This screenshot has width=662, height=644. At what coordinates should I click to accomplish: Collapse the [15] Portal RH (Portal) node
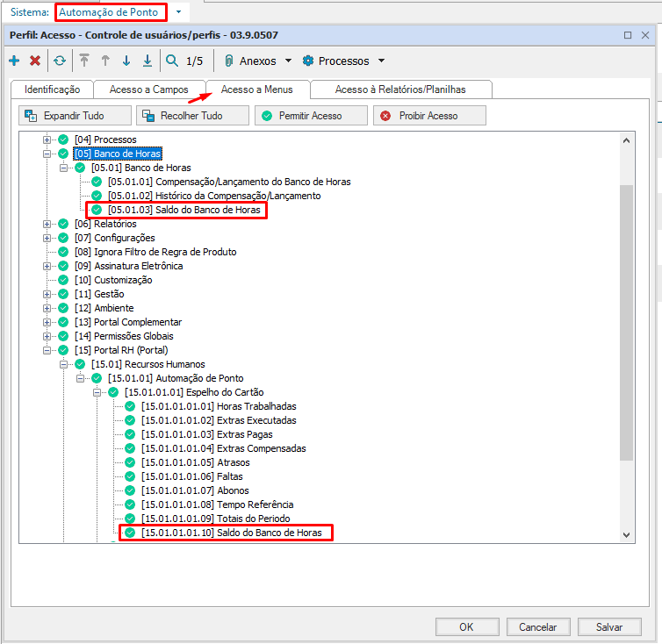coord(47,350)
